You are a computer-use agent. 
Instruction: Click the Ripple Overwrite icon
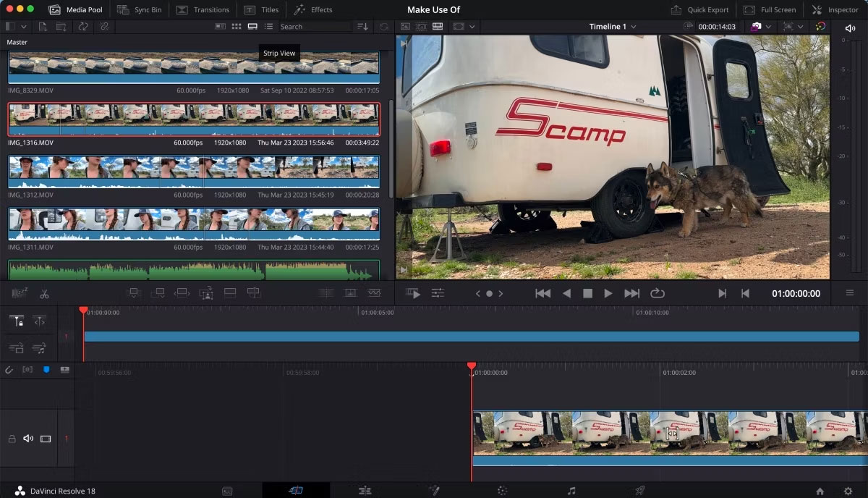(x=182, y=293)
